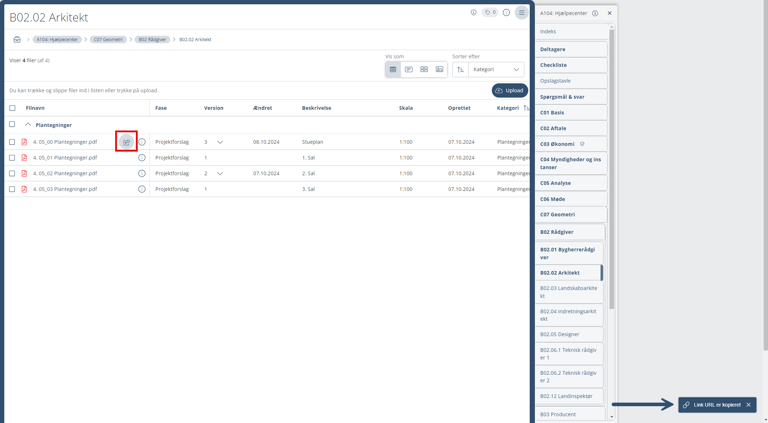Viewport: 768px width, 423px height.
Task: Open the Sorter efter Kategori dropdown
Action: click(x=496, y=70)
